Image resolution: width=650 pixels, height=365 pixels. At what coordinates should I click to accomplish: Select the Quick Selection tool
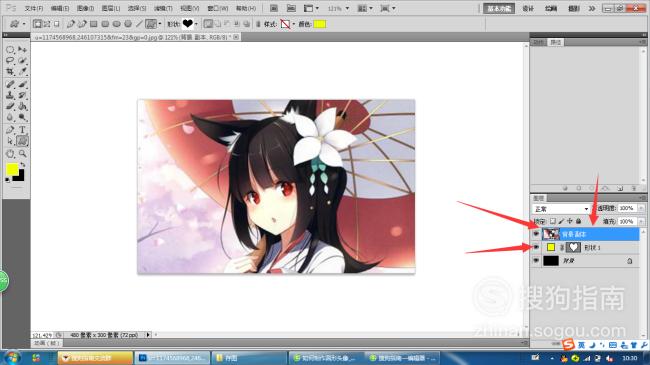(x=22, y=61)
